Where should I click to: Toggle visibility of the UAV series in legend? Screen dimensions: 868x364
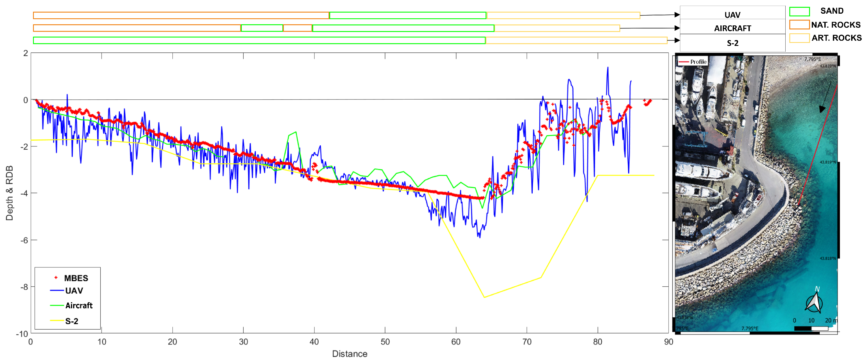click(75, 290)
